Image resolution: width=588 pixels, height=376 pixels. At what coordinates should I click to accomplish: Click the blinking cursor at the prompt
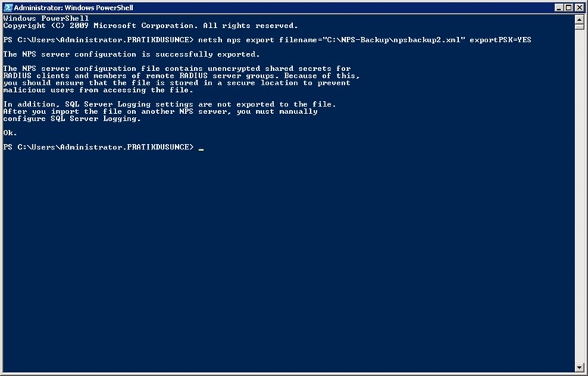click(x=202, y=149)
